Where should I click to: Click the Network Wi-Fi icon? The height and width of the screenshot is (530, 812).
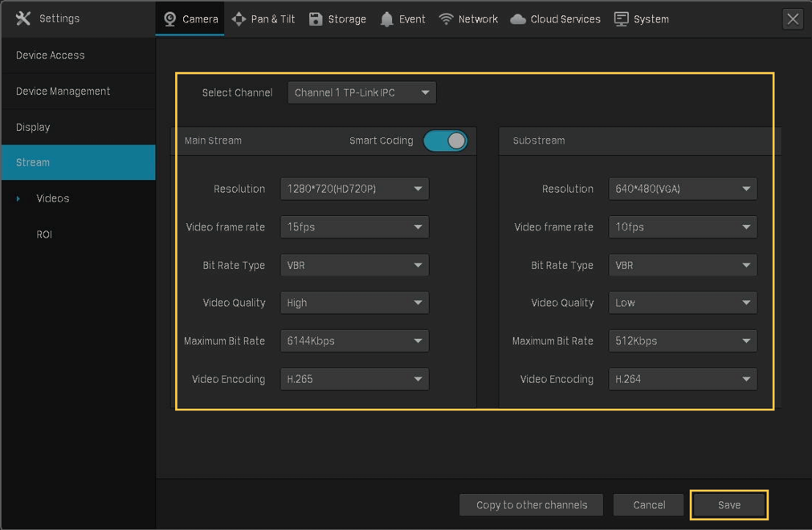tap(446, 19)
